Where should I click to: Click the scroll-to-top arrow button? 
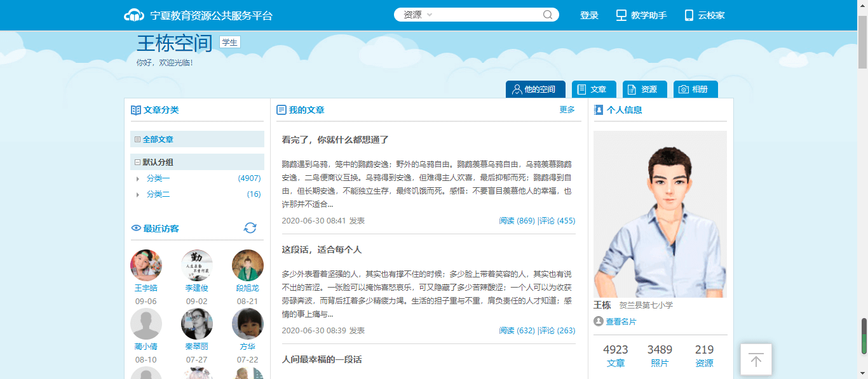(756, 360)
